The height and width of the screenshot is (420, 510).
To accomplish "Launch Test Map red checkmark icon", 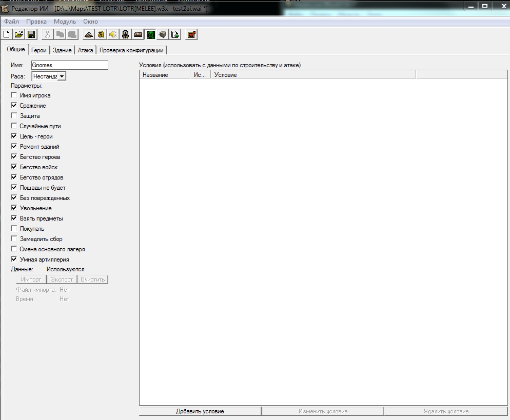I will pos(191,34).
